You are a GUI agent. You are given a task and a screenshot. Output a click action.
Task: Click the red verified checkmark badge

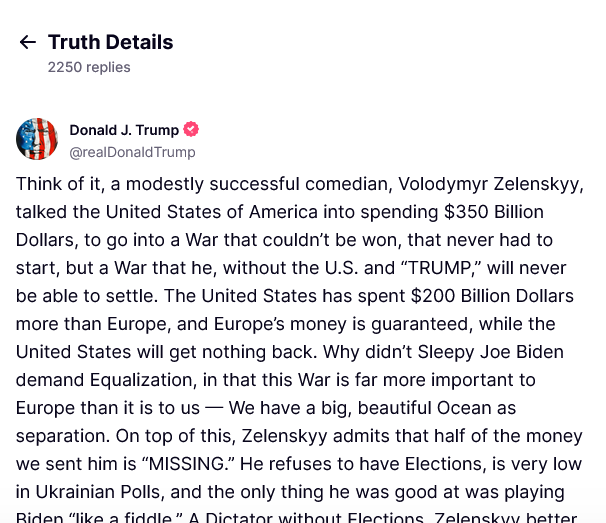click(191, 129)
